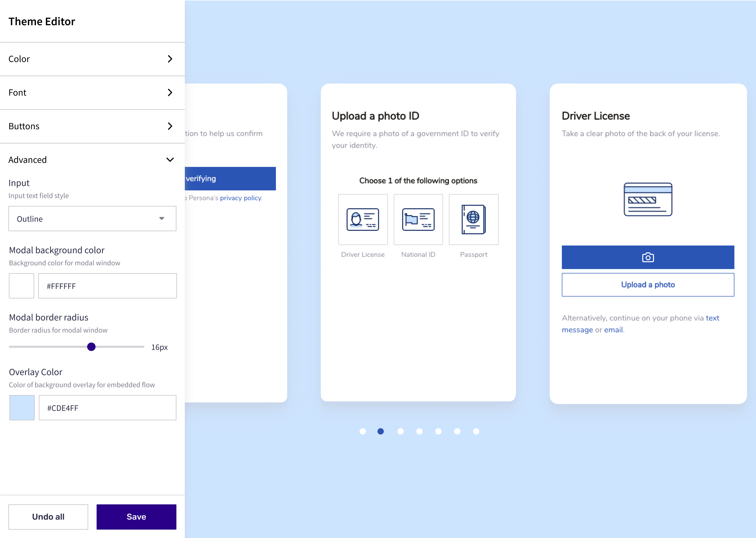Pick the Passport option icon

pyautogui.click(x=473, y=219)
